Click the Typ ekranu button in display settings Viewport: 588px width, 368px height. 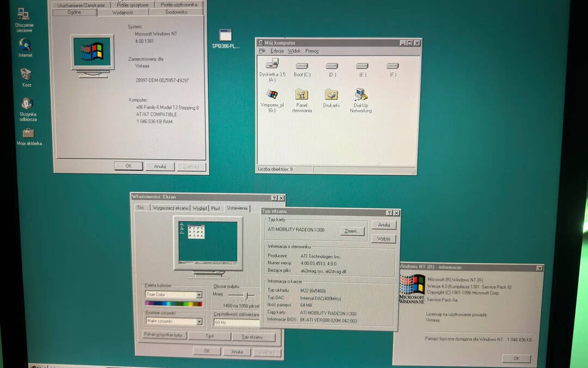(x=253, y=337)
